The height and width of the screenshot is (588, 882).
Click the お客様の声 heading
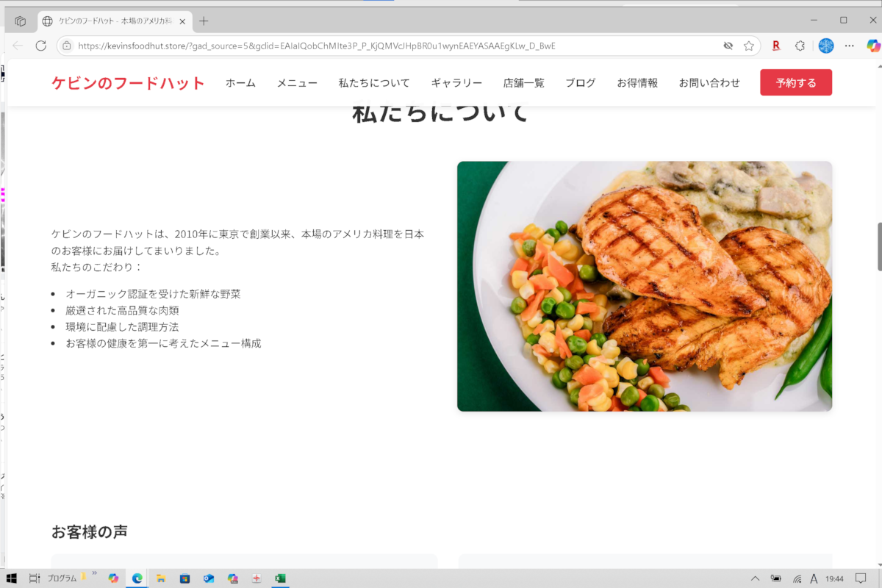[x=89, y=531]
